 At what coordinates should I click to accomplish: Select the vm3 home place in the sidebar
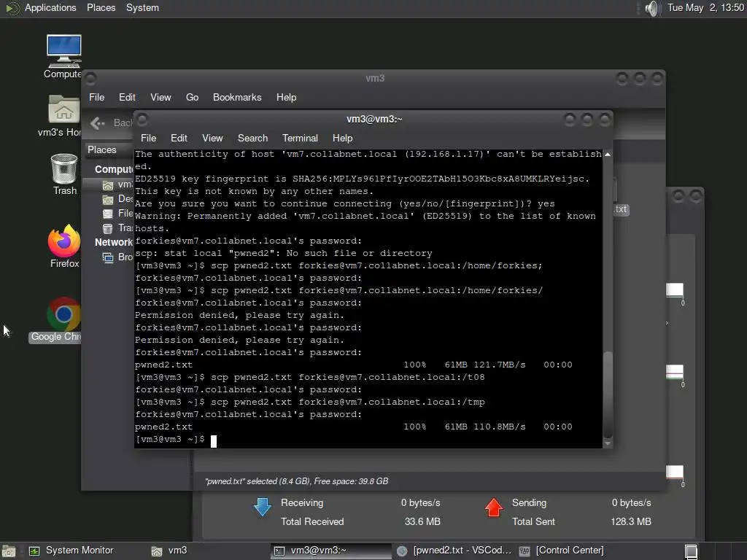[117, 184]
